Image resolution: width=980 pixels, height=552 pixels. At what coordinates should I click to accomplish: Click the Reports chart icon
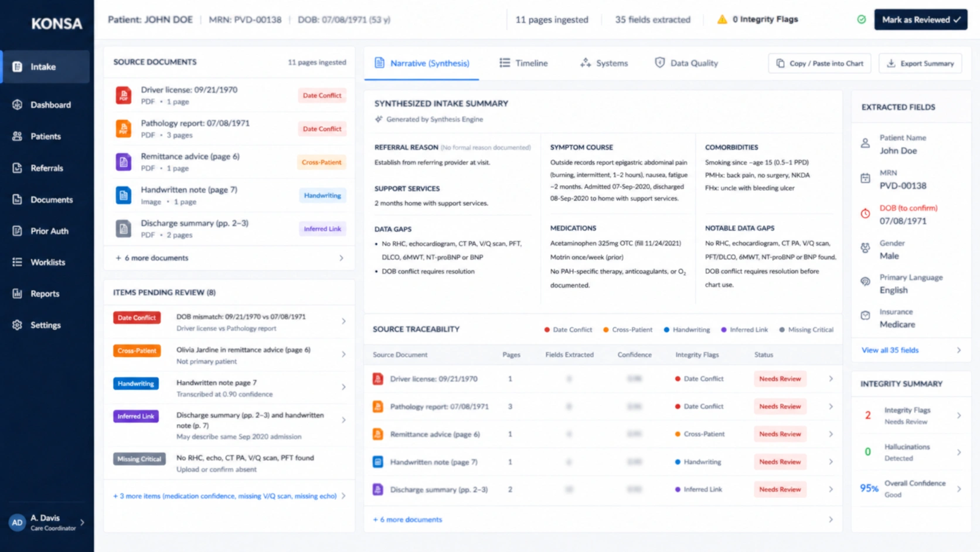coord(17,293)
